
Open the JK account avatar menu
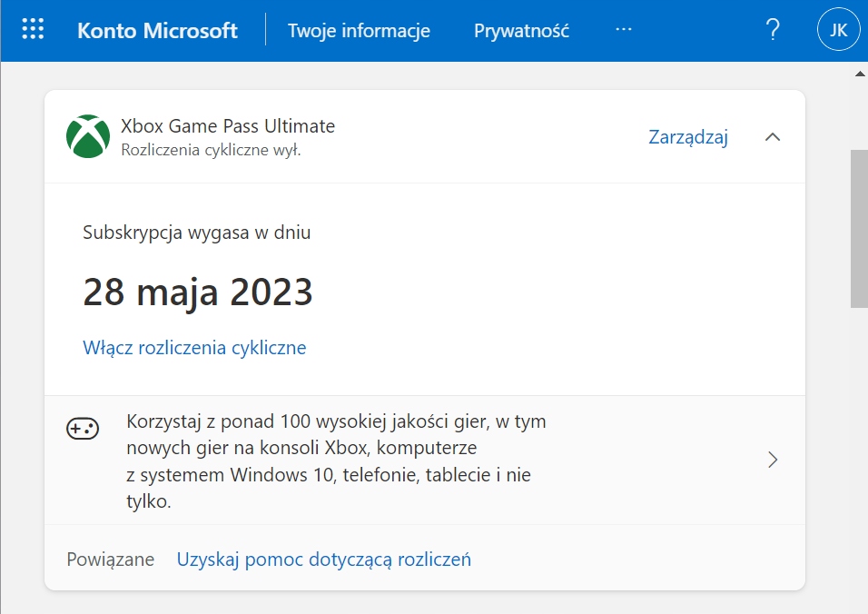click(x=838, y=29)
